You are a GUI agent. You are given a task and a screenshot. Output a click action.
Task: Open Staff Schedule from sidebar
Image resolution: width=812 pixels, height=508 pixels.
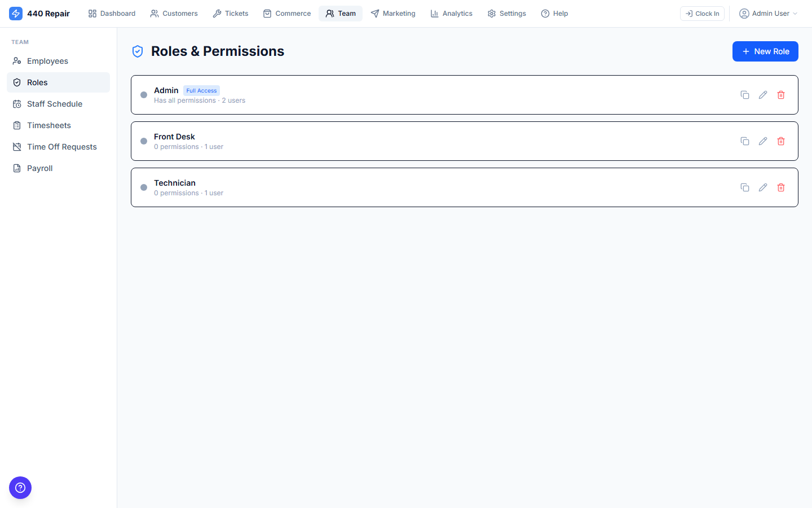point(55,103)
